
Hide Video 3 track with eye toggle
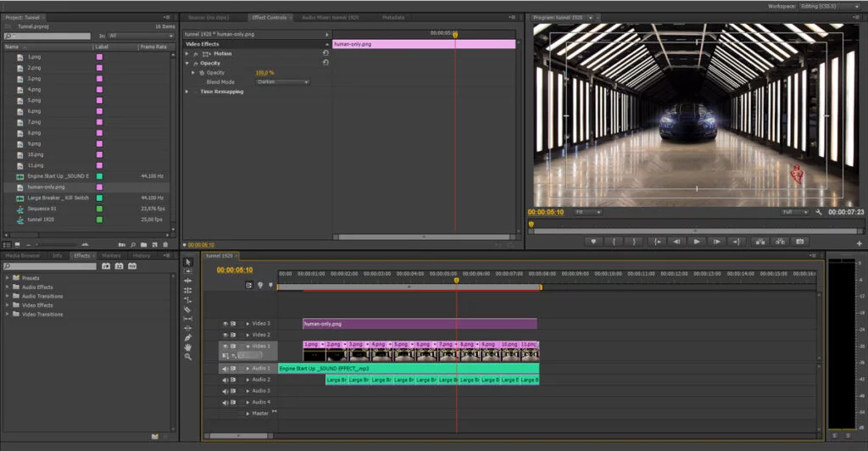pyautogui.click(x=225, y=324)
